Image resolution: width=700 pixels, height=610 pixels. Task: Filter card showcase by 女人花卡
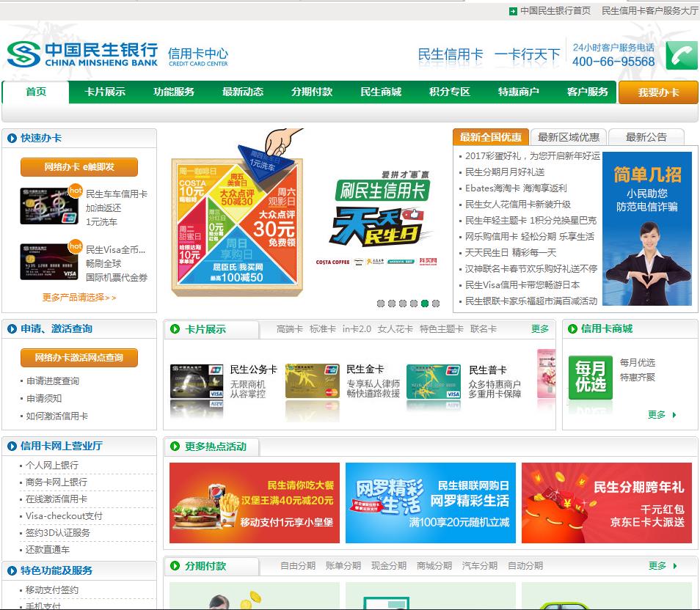click(x=395, y=329)
